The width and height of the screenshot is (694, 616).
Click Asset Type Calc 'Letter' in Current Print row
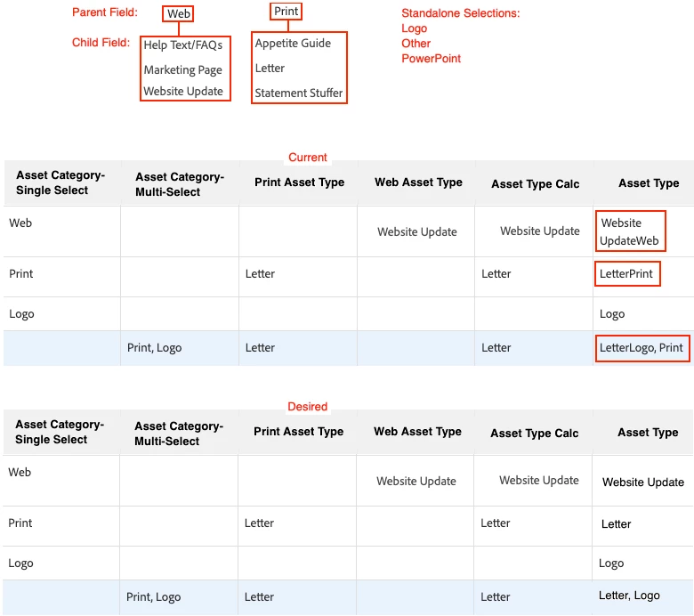click(496, 273)
